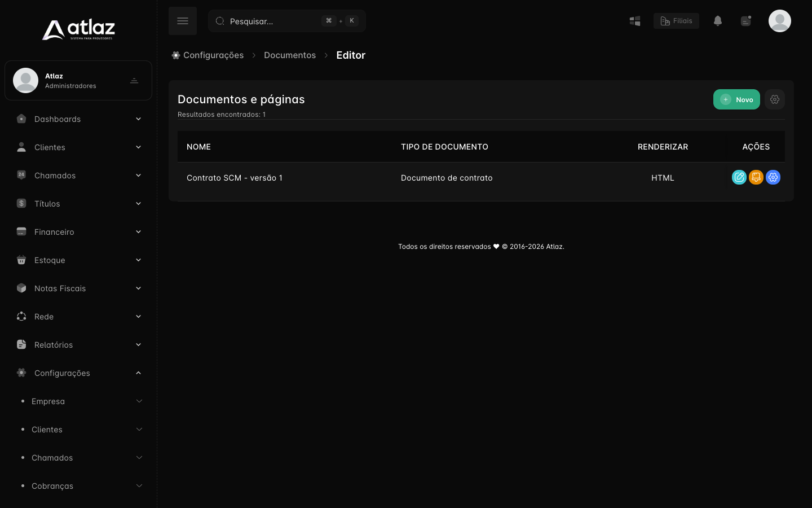Open the hamburger menu to toggle the sidebar

click(183, 21)
